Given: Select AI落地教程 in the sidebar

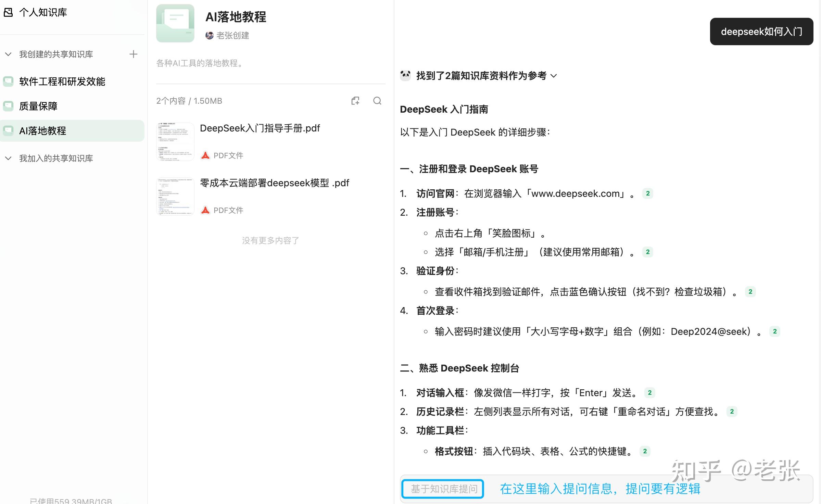Looking at the screenshot, I should 42,131.
